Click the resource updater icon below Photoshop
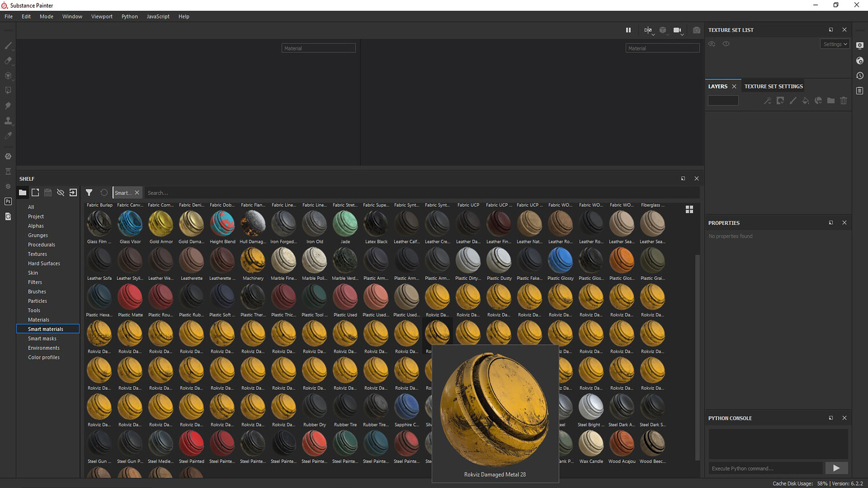Viewport: 868px width, 488px height. tap(8, 217)
